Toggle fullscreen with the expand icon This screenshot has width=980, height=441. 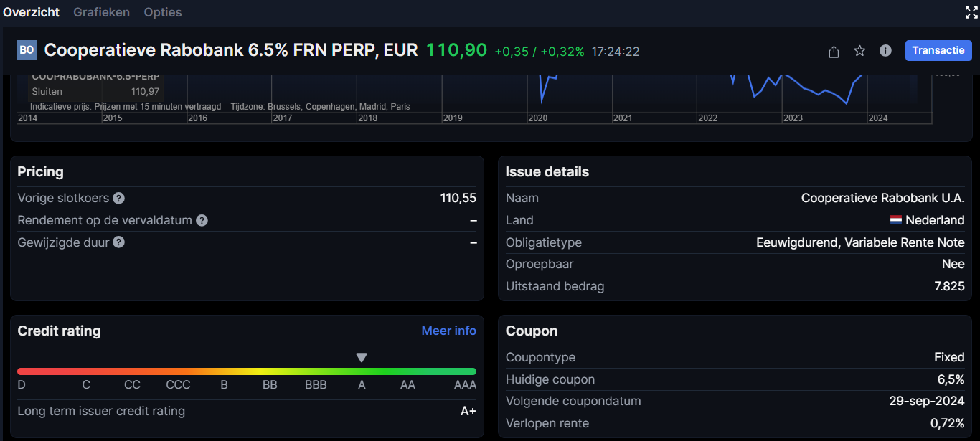click(x=972, y=12)
